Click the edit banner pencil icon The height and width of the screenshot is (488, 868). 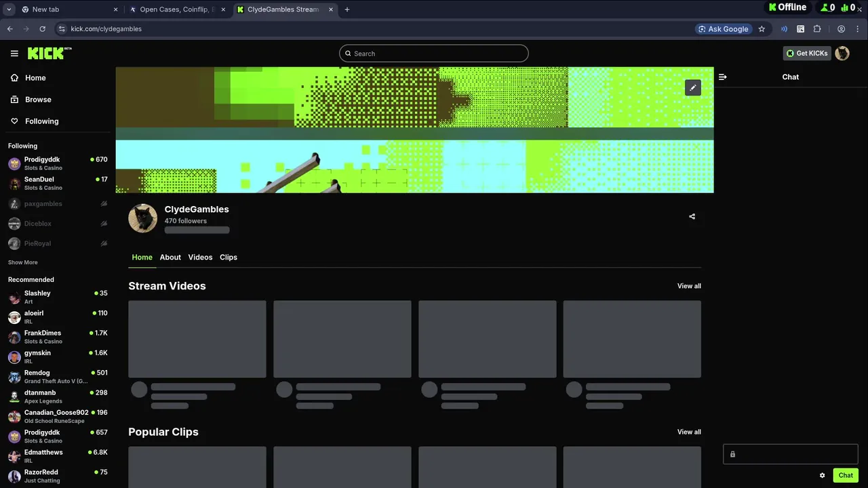(x=692, y=88)
